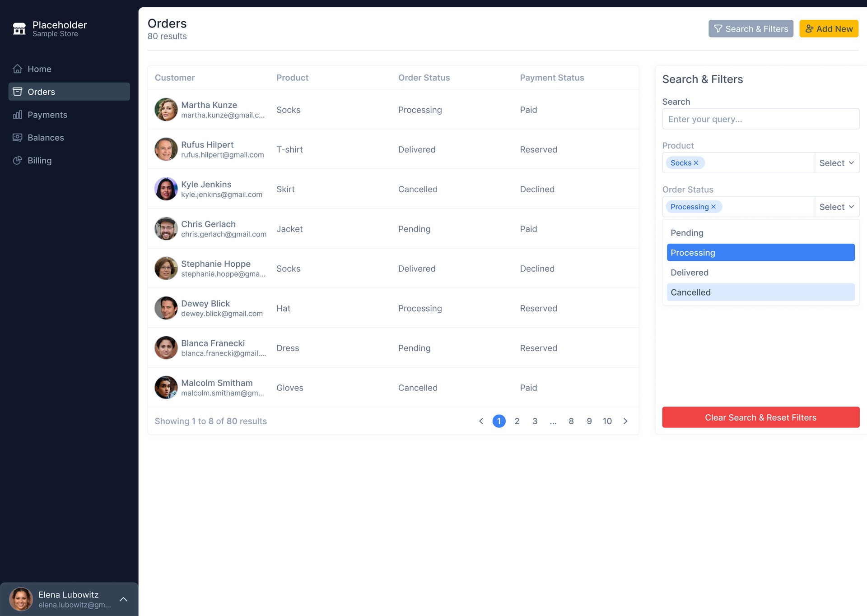Click Rufus Hilpert's avatar
The image size is (867, 616).
point(166,149)
